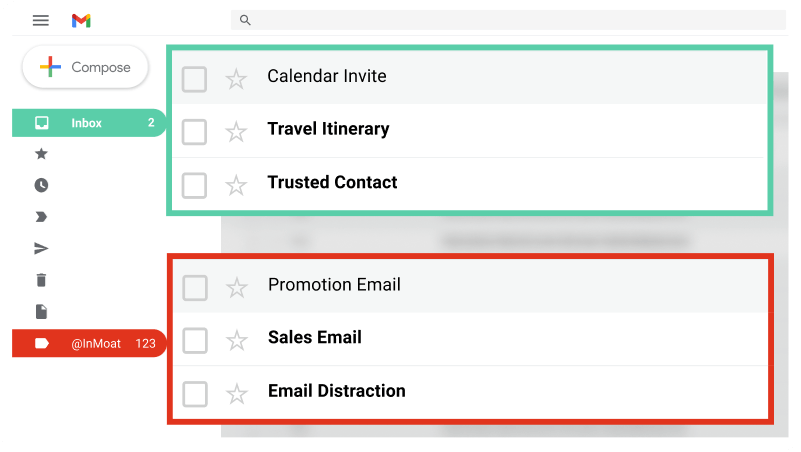This screenshot has height=452, width=801.
Task: Open the Email Distraction message
Action: [x=470, y=392]
